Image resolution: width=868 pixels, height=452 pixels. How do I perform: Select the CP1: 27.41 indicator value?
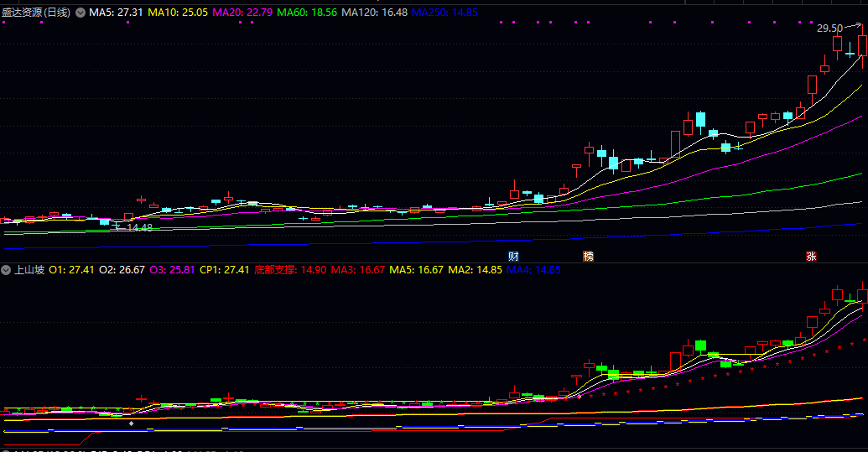click(x=225, y=270)
